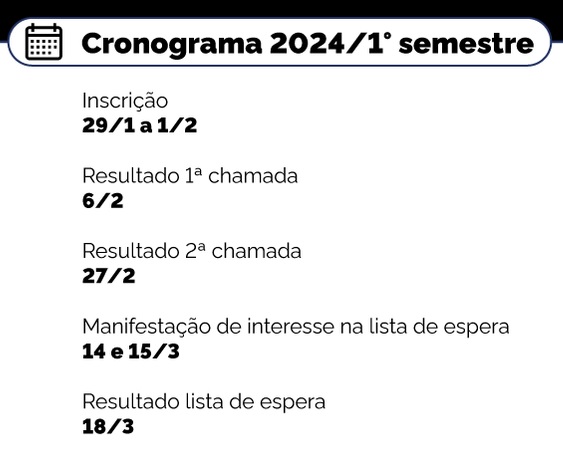The height and width of the screenshot is (468, 563).
Task: Click the 18/3 date
Action: click(x=108, y=427)
